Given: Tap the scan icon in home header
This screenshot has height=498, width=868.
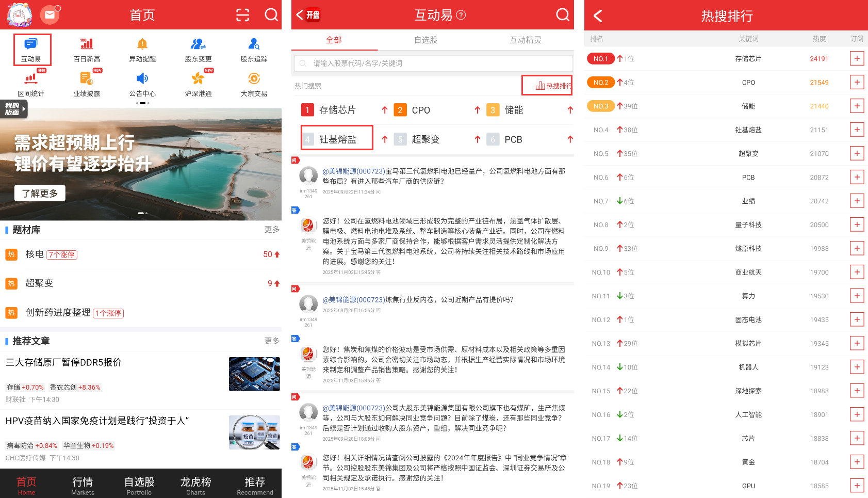Looking at the screenshot, I should pos(242,15).
